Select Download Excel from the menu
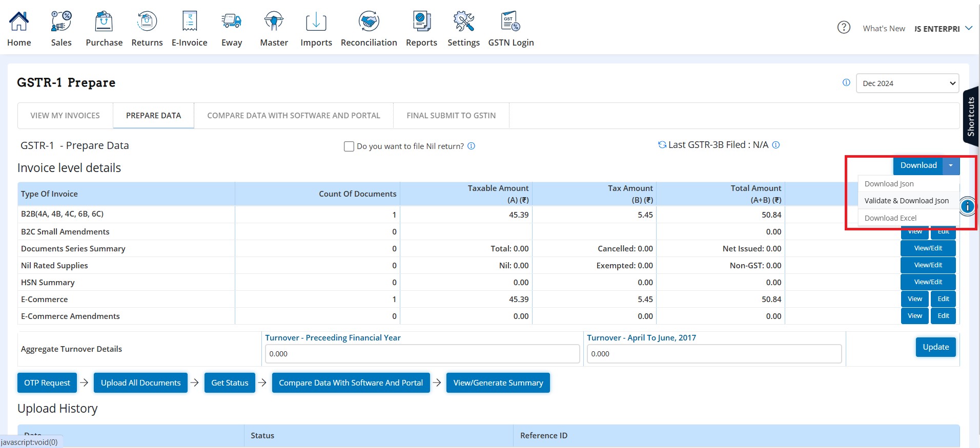 pos(908,218)
